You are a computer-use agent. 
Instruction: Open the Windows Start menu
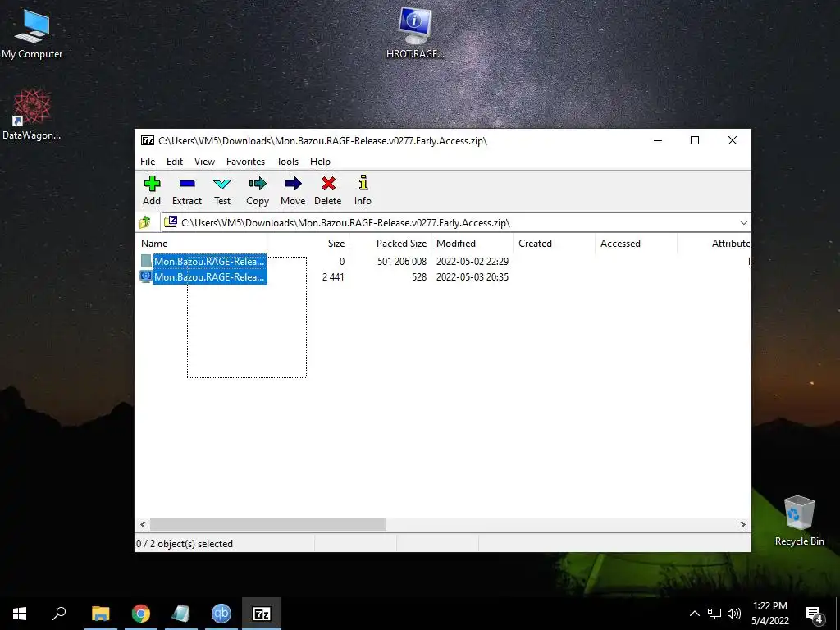coord(20,614)
